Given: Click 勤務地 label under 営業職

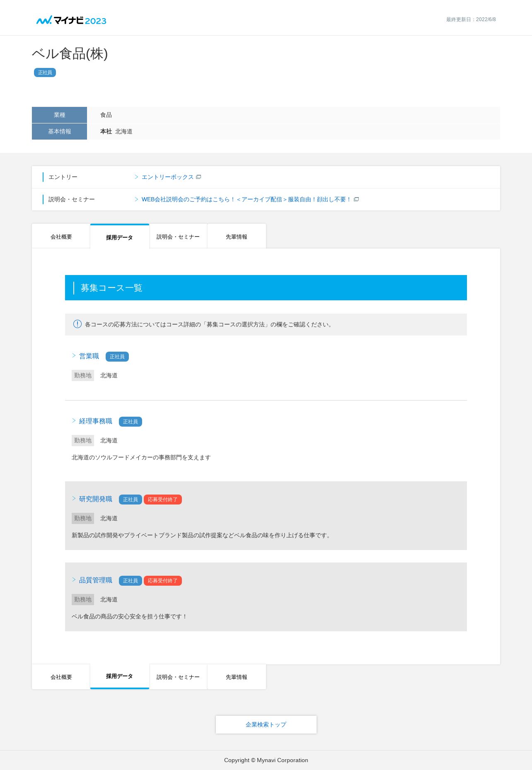Looking at the screenshot, I should tap(83, 375).
